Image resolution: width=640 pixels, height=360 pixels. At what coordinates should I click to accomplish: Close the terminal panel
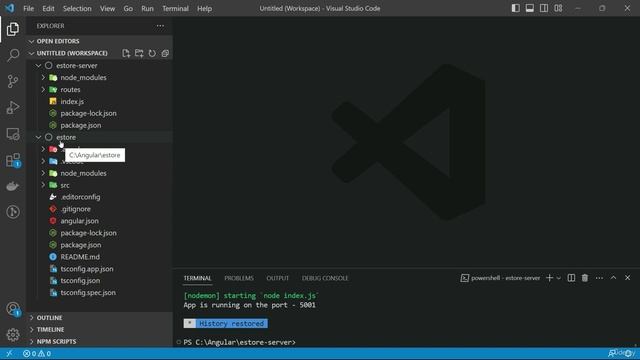point(627,278)
